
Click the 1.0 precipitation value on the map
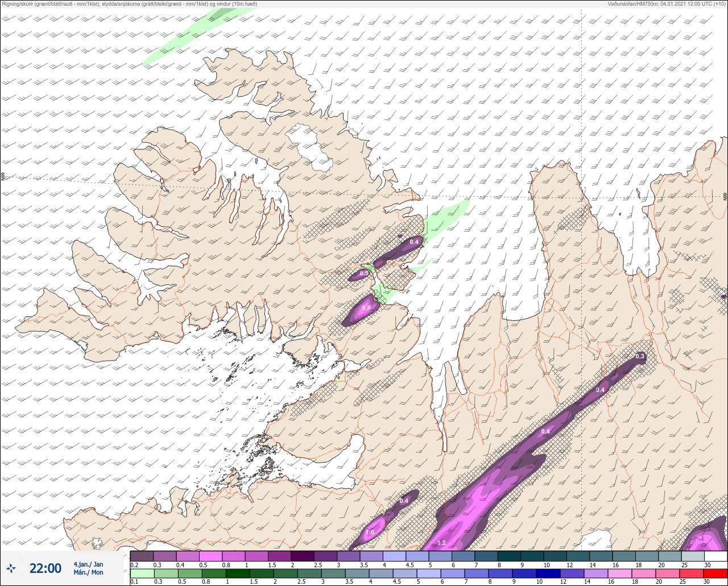point(370,533)
